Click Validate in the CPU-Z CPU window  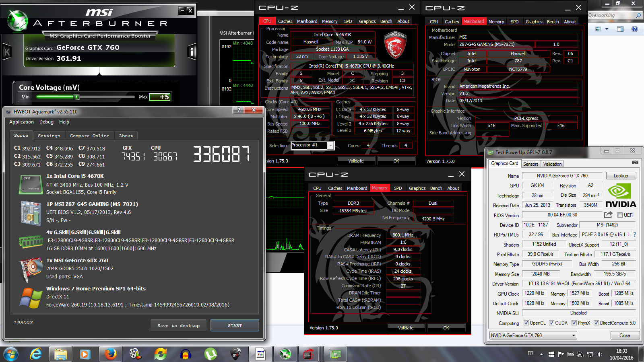[356, 161]
